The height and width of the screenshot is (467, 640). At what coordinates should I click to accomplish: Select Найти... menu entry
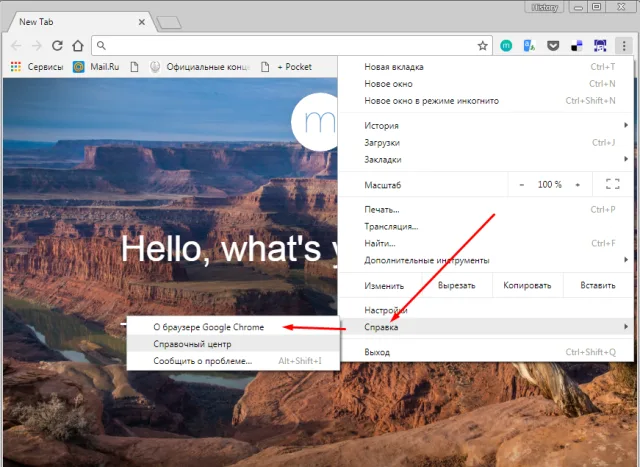[x=486, y=244]
